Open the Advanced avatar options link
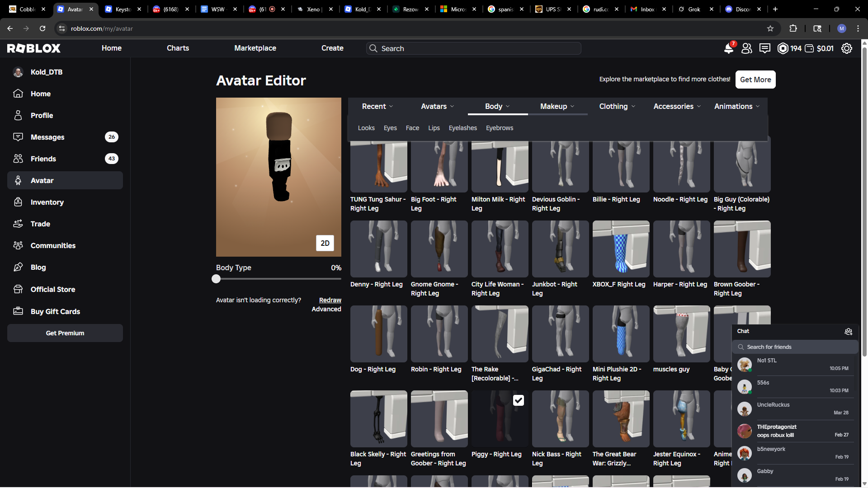Viewport: 868px width, 488px height. coord(326,309)
